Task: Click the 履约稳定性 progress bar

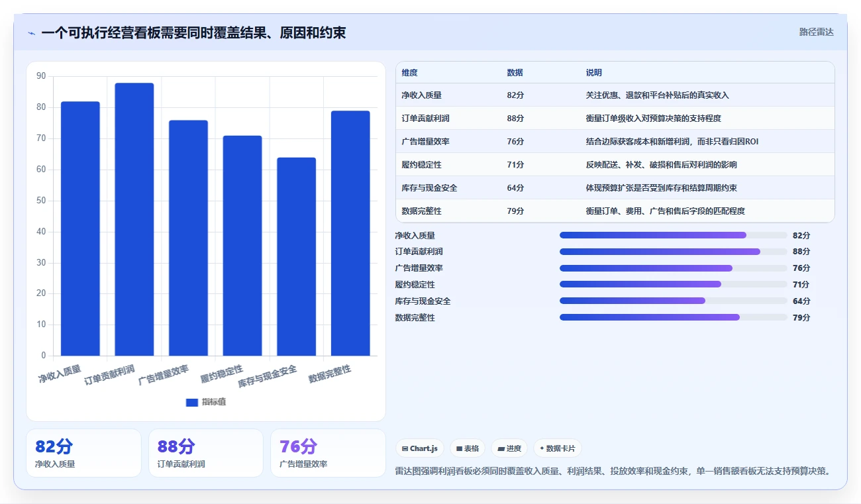Action: [x=674, y=284]
